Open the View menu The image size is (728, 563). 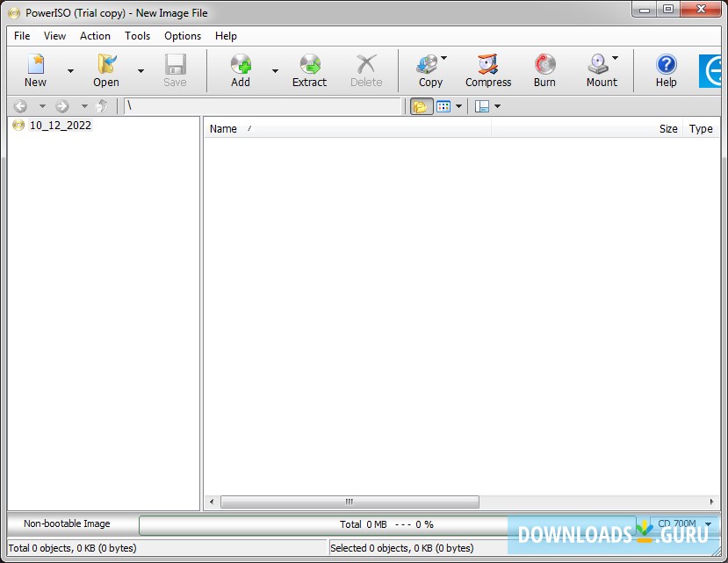pos(54,36)
